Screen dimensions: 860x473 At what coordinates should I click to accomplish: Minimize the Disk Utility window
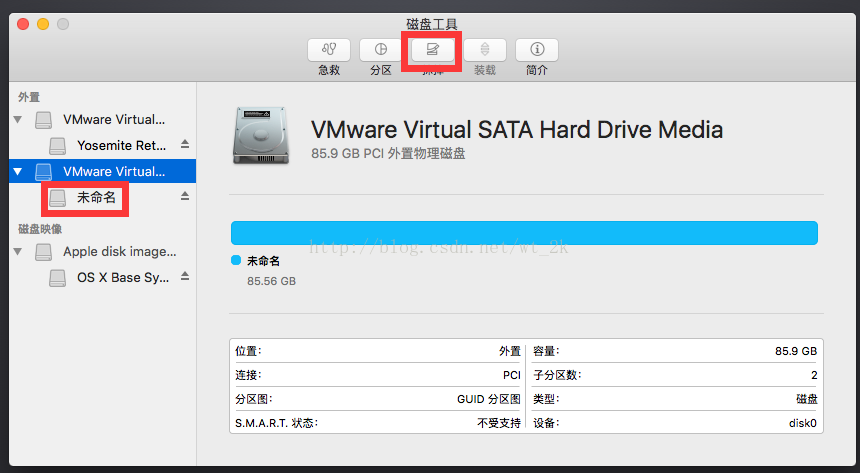[43, 24]
